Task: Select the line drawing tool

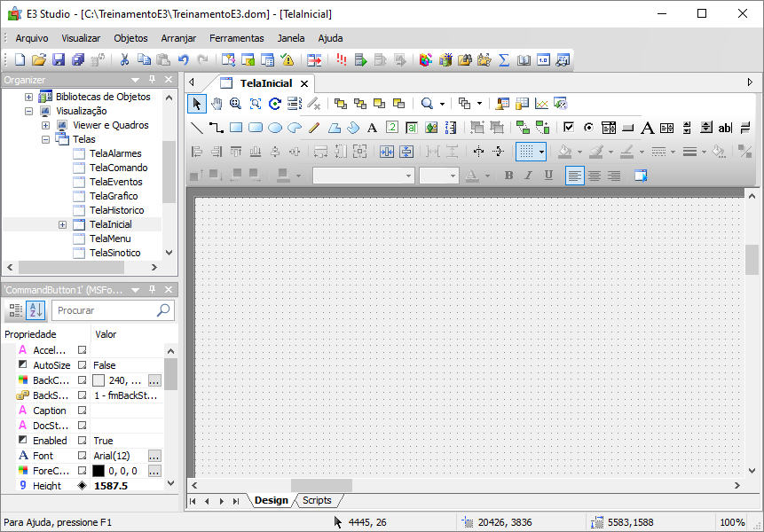Action: coord(197,128)
